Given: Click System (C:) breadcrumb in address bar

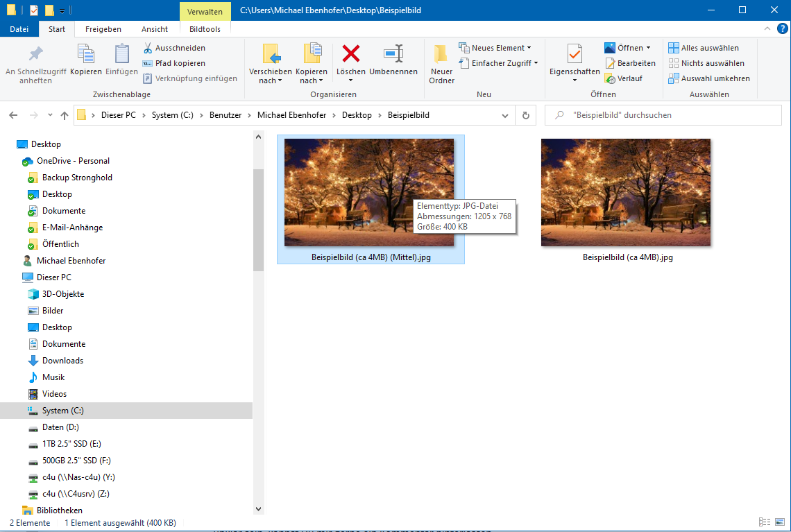Looking at the screenshot, I should tap(173, 115).
